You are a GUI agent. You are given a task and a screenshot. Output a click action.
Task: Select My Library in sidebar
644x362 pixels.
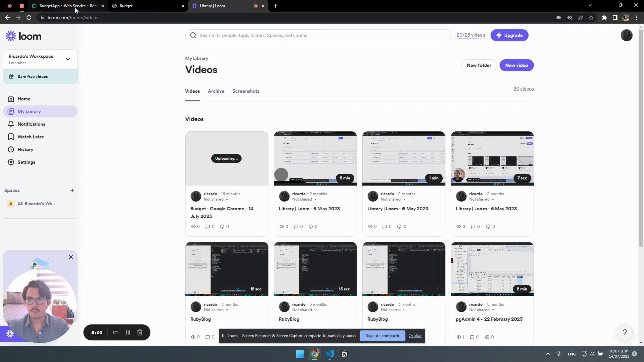[40, 111]
